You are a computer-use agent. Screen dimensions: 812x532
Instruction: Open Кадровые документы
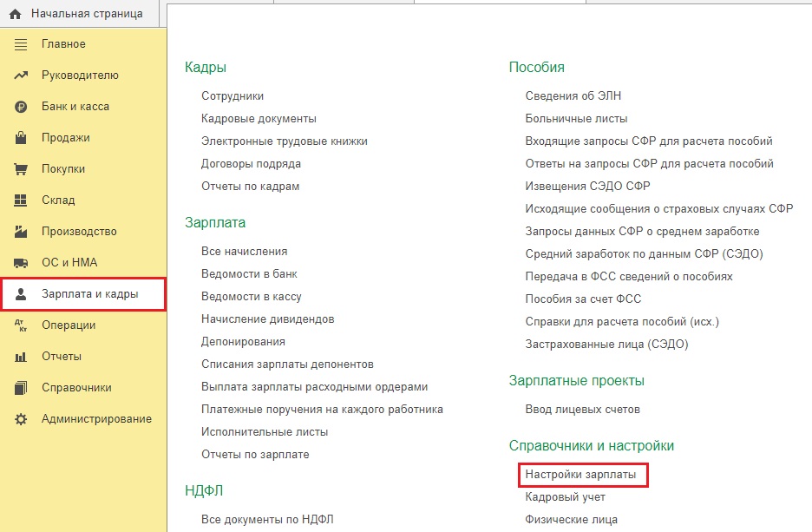point(259,119)
